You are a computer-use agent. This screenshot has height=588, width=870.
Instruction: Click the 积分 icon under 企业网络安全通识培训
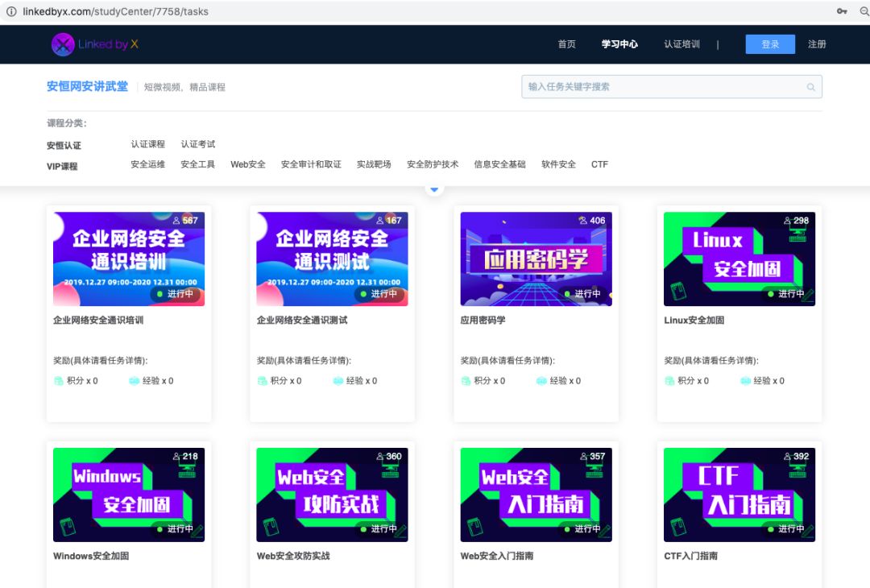60,381
